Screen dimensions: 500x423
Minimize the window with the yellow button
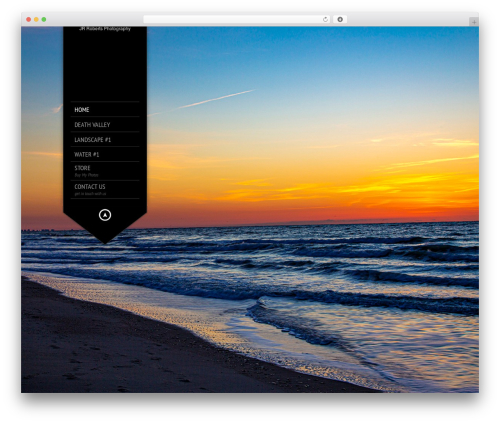36,19
